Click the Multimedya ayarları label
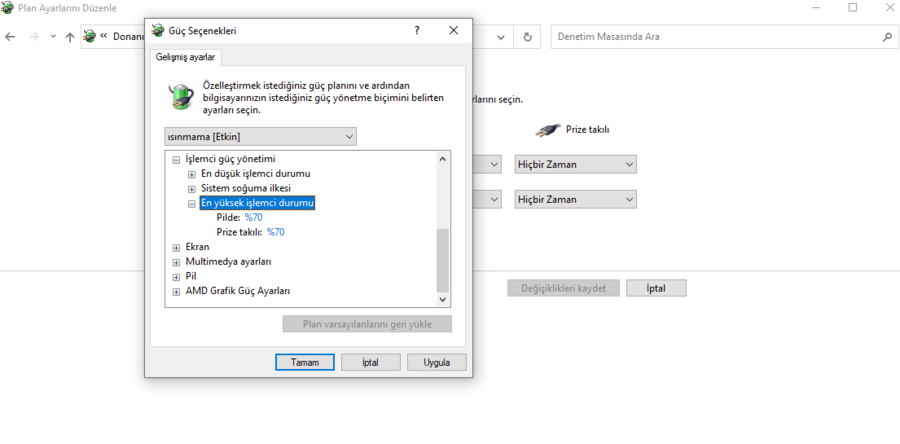The width and height of the screenshot is (900, 444). pyautogui.click(x=228, y=262)
